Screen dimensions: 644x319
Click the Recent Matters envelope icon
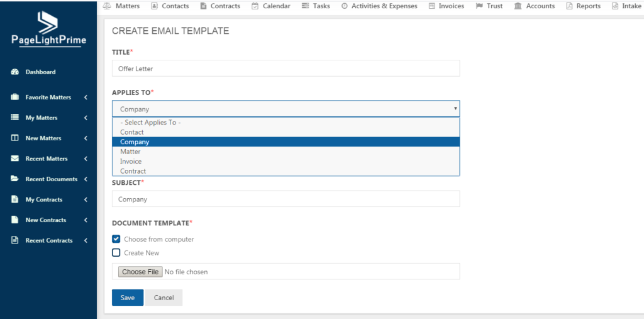pos(15,159)
